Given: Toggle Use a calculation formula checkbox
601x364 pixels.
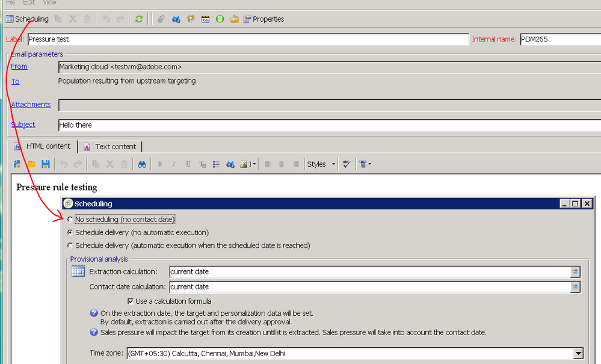Looking at the screenshot, I should pos(131,301).
